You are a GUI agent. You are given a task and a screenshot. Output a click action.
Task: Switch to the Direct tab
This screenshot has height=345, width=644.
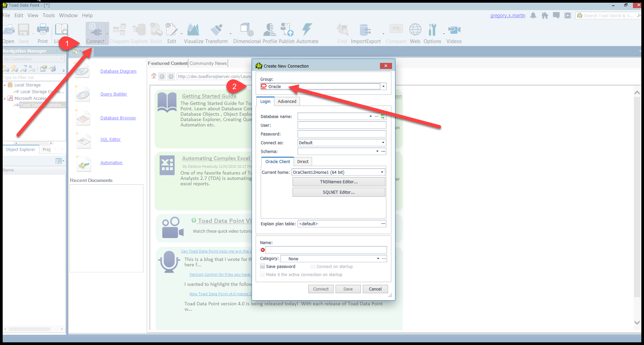coord(303,161)
